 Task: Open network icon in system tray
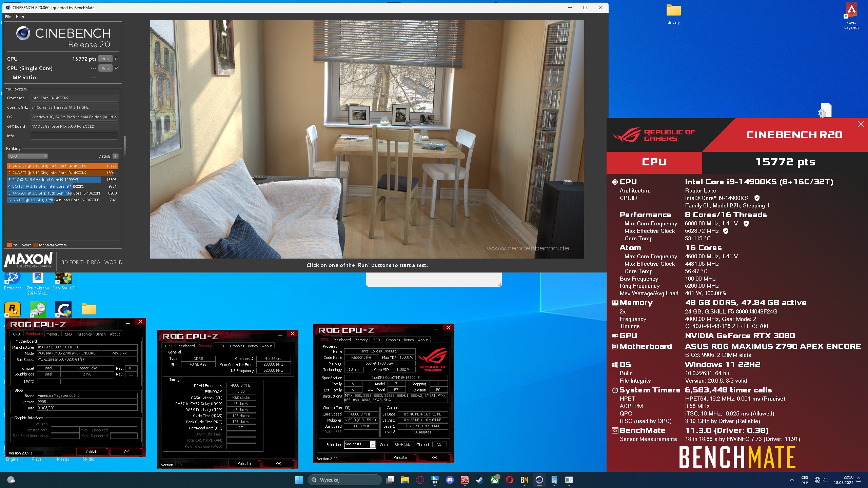(817, 480)
